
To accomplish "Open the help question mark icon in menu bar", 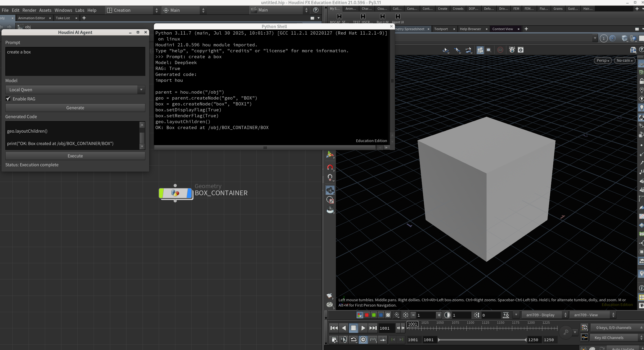I will pyautogui.click(x=316, y=10).
